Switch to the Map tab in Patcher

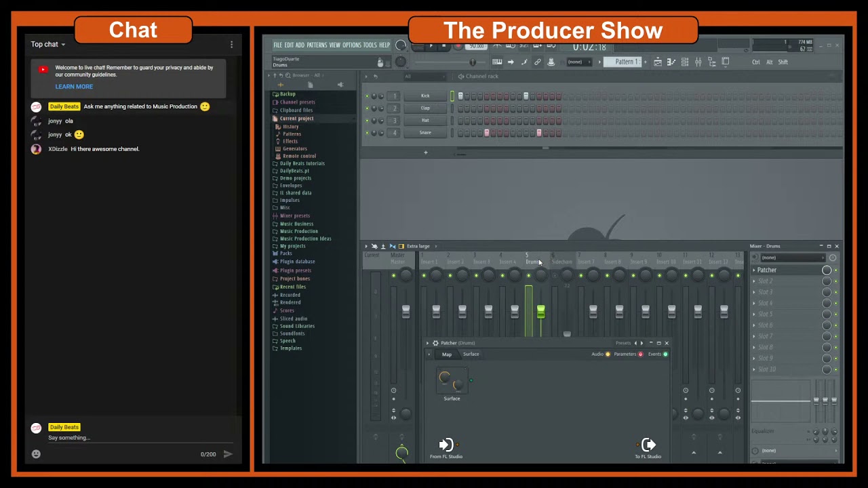pos(447,354)
